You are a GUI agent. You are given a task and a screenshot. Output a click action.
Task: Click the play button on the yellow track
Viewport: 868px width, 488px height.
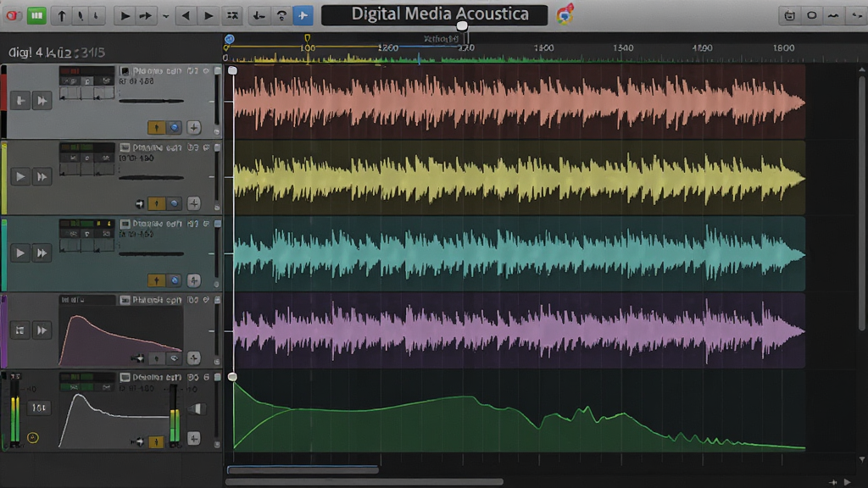coord(20,176)
